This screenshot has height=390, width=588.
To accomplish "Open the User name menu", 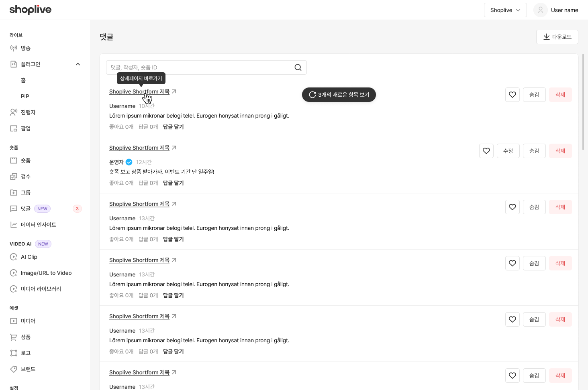I will click(556, 10).
